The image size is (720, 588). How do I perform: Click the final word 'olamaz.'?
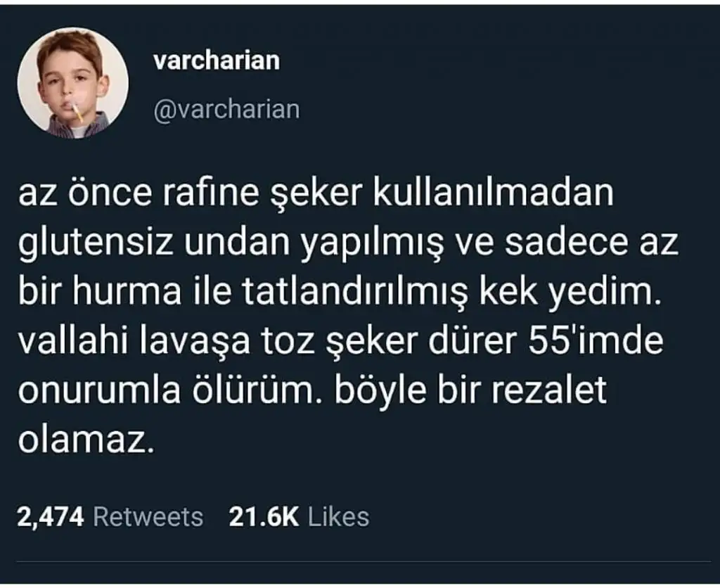(x=85, y=441)
